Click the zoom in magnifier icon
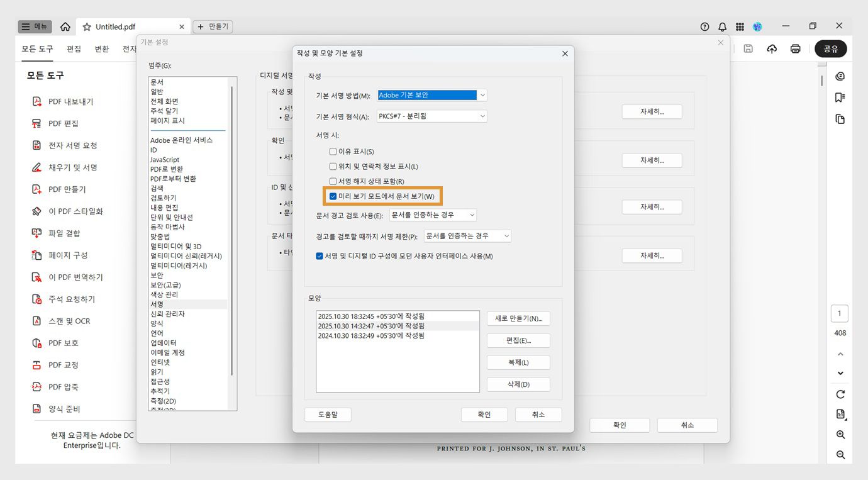Image resolution: width=868 pixels, height=480 pixels. [x=840, y=435]
